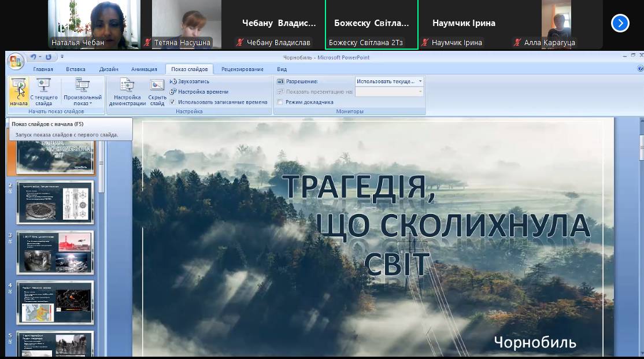Viewport: 644px width, 359px height.
Task: Select Наталья Чебан's video tile
Action: pyautogui.click(x=94, y=25)
